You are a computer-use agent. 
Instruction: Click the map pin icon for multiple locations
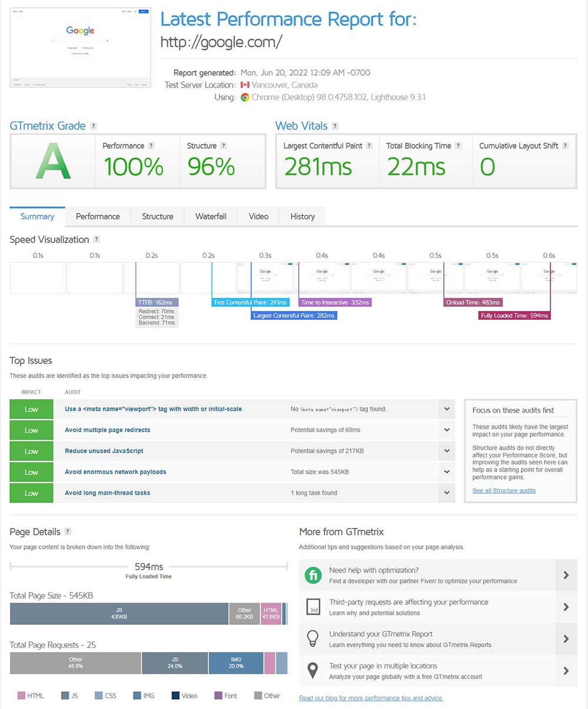[x=313, y=671]
